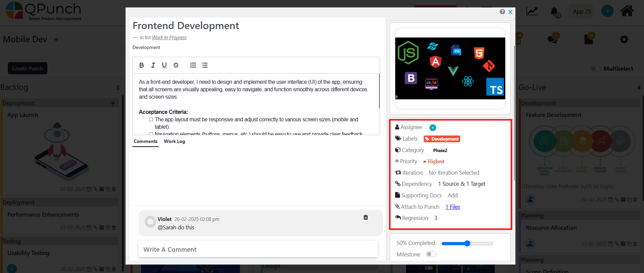Image resolution: width=644 pixels, height=273 pixels.
Task: Adjust the 50% Completed slider
Action: coord(467,243)
